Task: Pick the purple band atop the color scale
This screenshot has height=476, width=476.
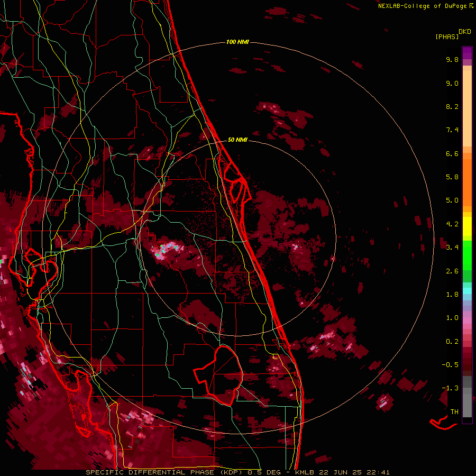Action: [x=467, y=53]
